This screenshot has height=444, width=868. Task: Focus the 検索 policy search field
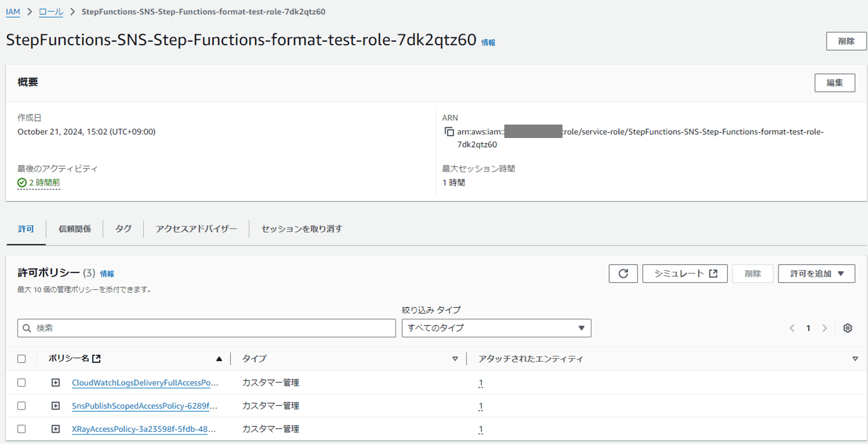point(207,328)
